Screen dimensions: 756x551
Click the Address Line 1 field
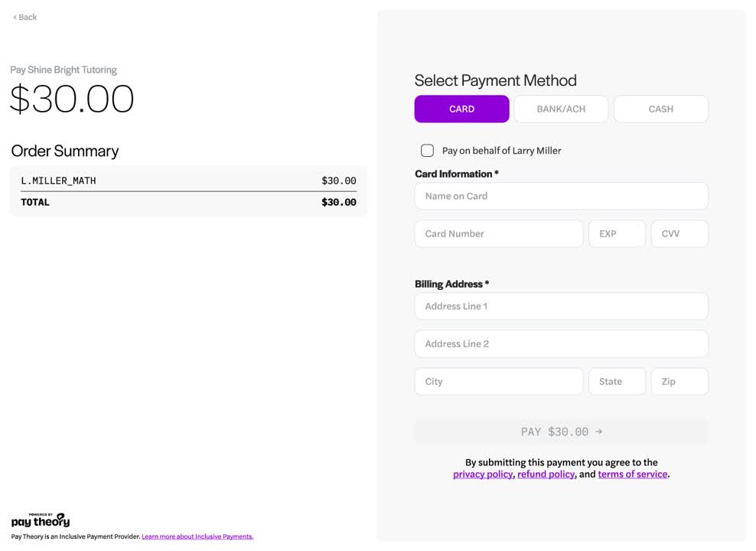click(561, 306)
